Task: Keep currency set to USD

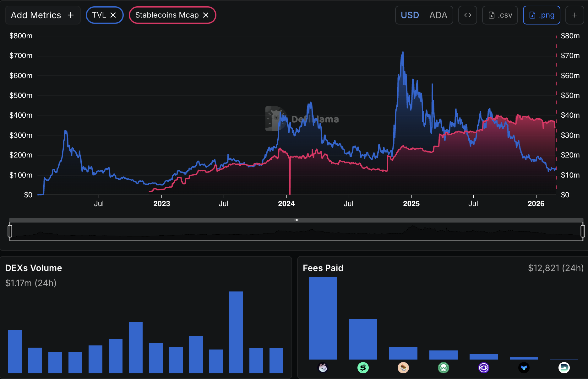Action: pos(410,15)
